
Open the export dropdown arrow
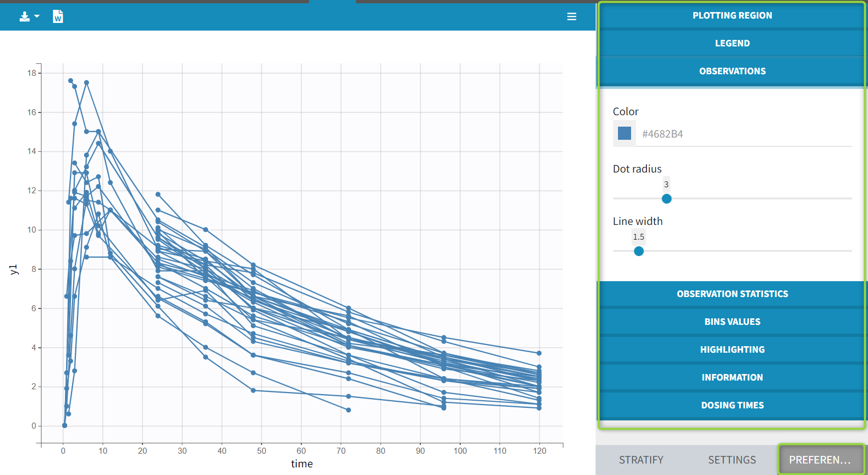pos(37,16)
